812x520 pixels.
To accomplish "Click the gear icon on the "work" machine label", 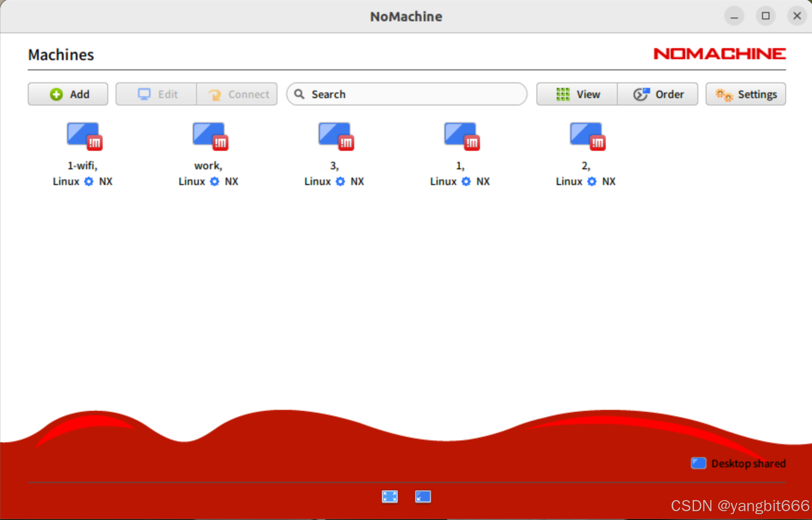I will [214, 181].
